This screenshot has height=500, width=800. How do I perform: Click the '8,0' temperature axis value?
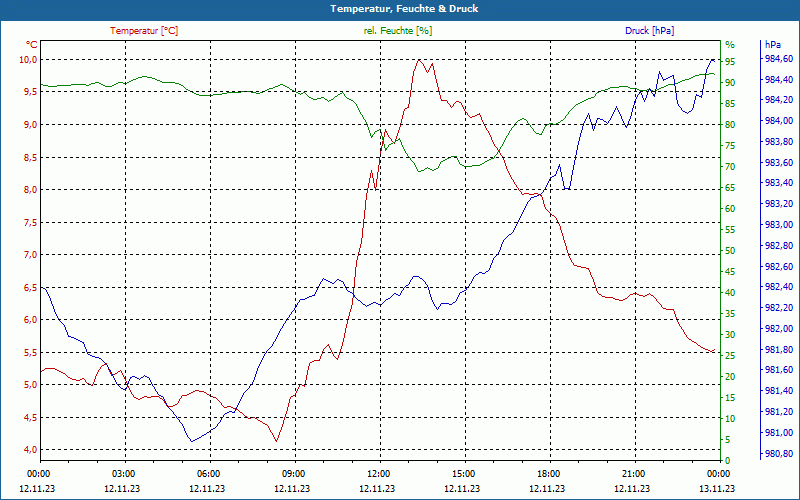click(x=31, y=189)
